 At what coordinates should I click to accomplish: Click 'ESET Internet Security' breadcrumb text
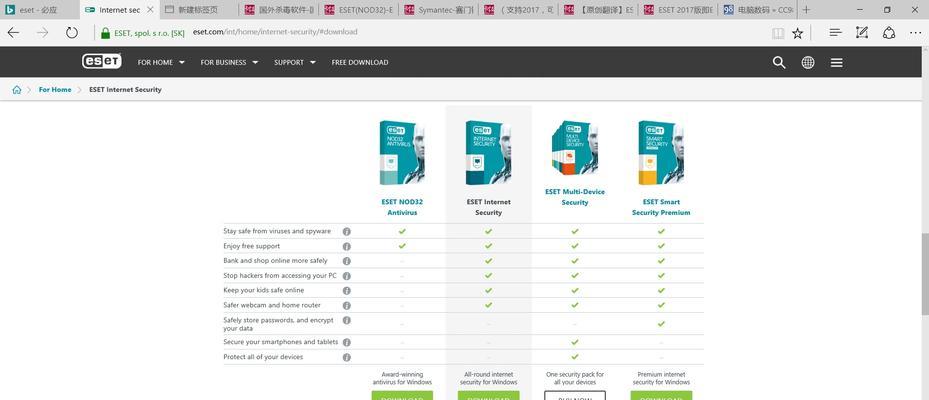coord(125,89)
